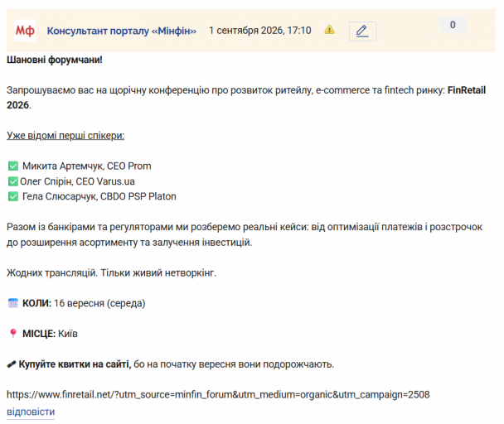Open the finretail.net URL link

pyautogui.click(x=218, y=394)
